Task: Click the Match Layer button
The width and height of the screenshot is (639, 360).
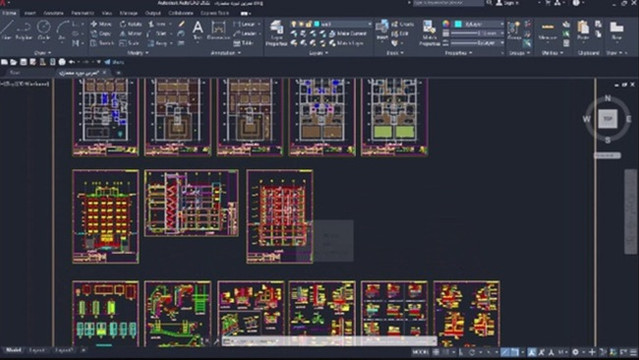Action: coord(346,43)
